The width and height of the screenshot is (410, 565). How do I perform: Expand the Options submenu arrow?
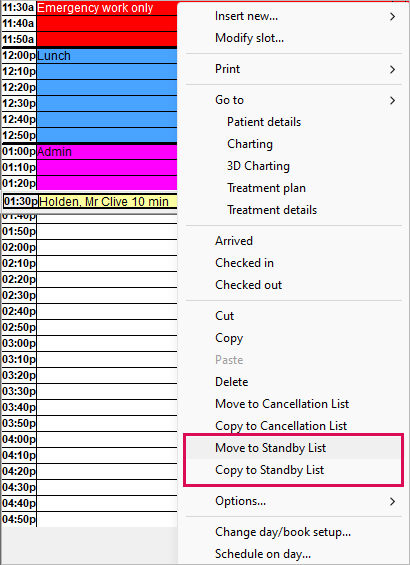point(392,501)
